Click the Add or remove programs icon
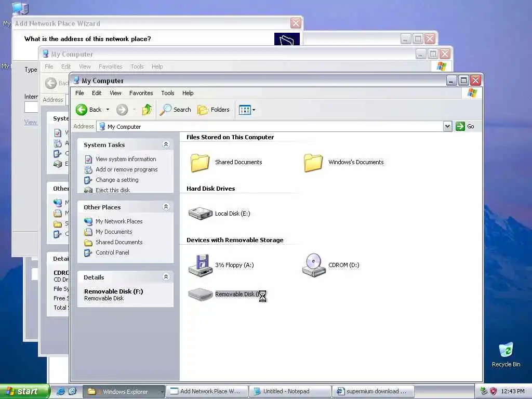Viewport: 532px width, 399px height. pos(88,170)
